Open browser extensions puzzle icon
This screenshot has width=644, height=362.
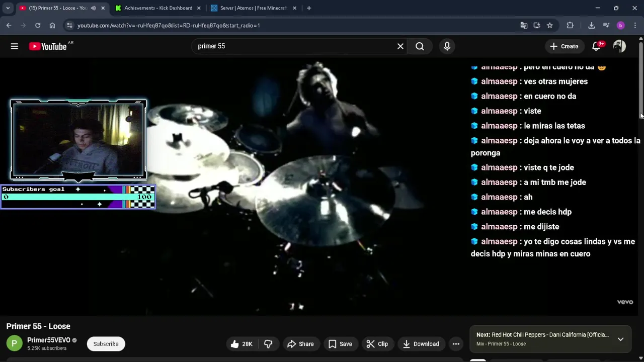(570, 25)
